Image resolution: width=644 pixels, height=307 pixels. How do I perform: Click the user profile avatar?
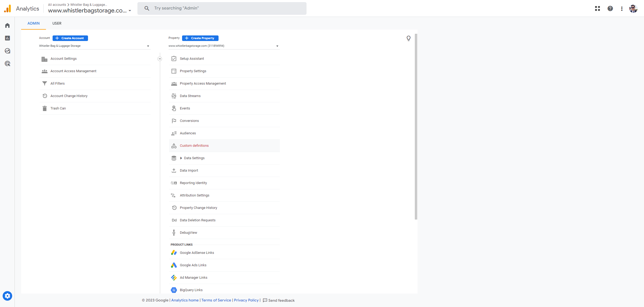(x=633, y=8)
